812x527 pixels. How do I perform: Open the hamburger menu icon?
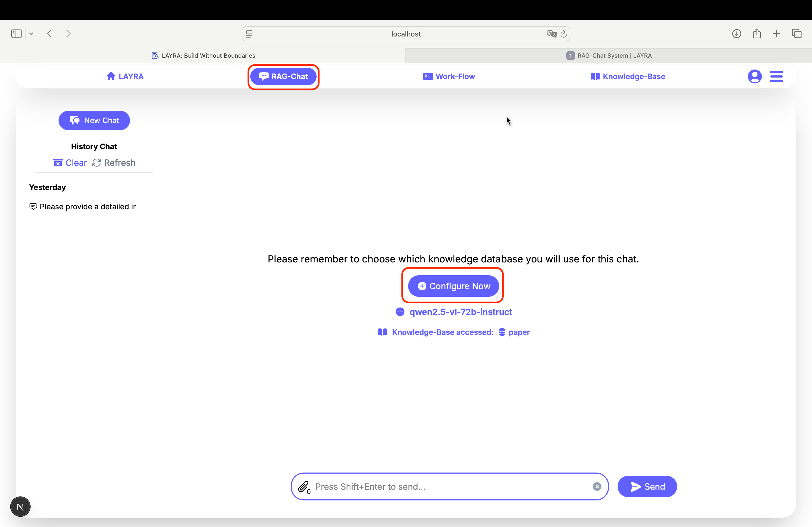776,76
